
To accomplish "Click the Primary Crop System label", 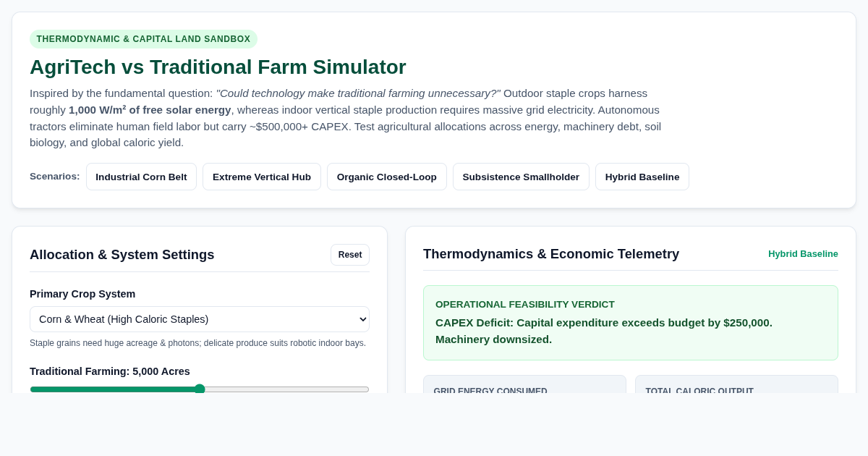I will click(82, 294).
